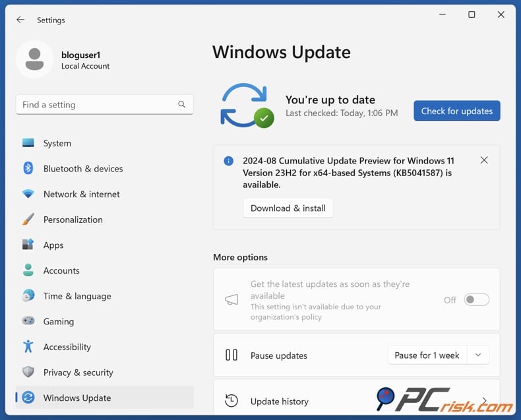
Task: Open the bloguser1 profile avatar
Action: pos(34,59)
